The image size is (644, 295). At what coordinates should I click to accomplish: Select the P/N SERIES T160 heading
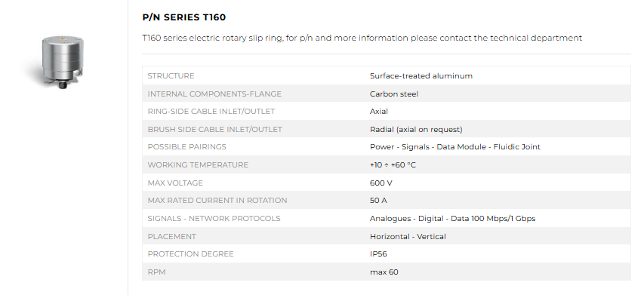pyautogui.click(x=184, y=17)
